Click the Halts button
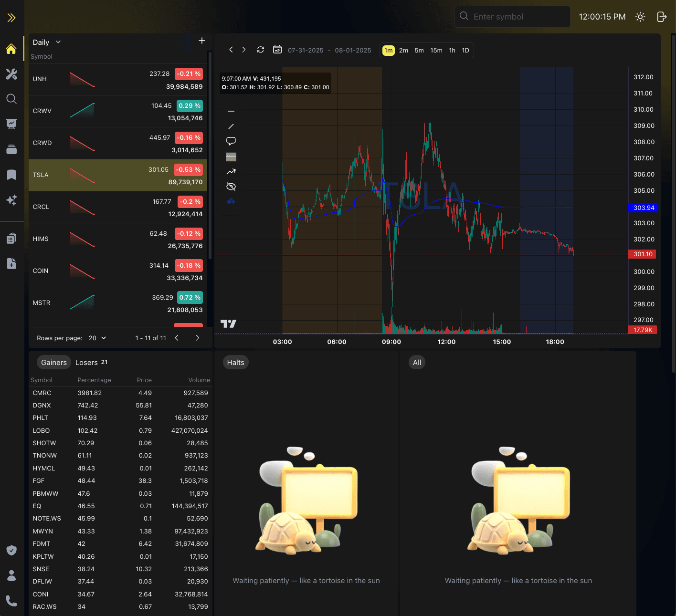The width and height of the screenshot is (676, 616). point(235,363)
